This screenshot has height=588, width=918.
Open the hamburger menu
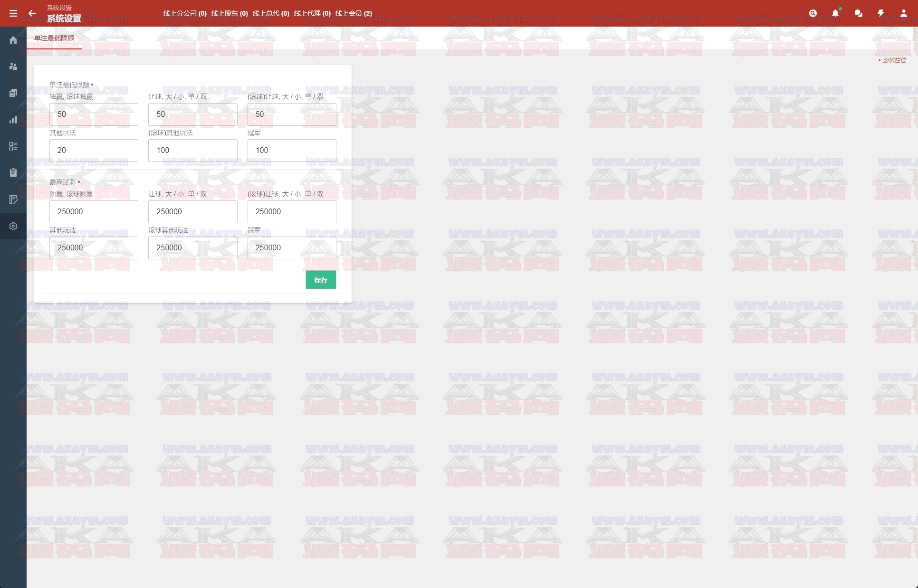click(x=13, y=13)
